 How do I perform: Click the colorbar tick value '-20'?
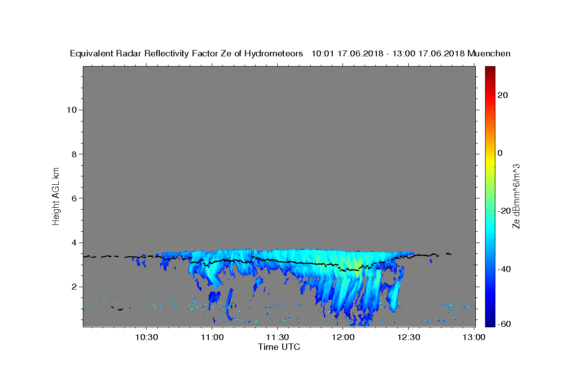tap(504, 211)
